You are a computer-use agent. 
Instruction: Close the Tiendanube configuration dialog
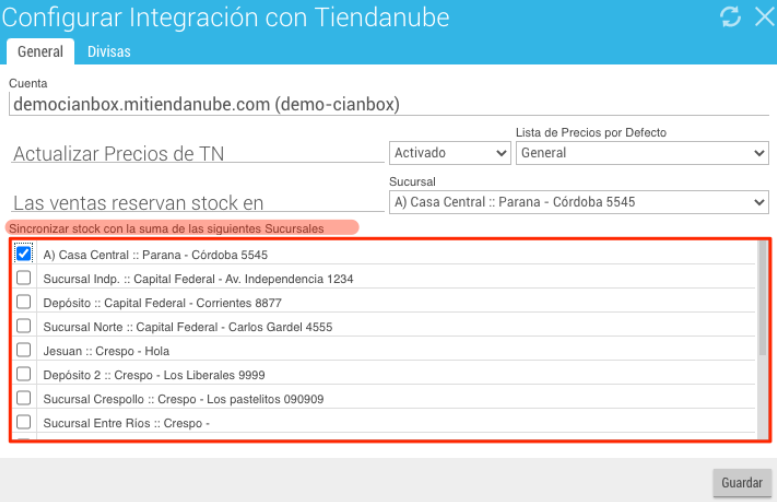(x=765, y=17)
